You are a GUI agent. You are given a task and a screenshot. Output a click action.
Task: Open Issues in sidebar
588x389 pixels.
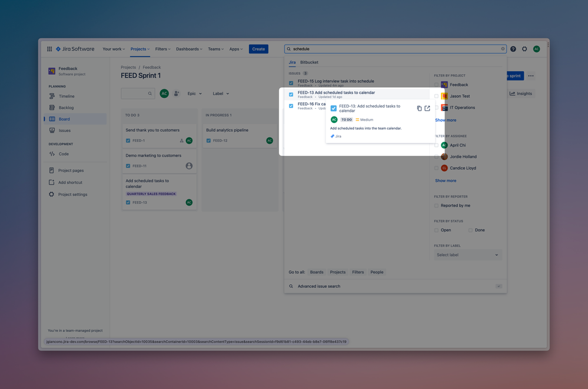(x=75, y=131)
